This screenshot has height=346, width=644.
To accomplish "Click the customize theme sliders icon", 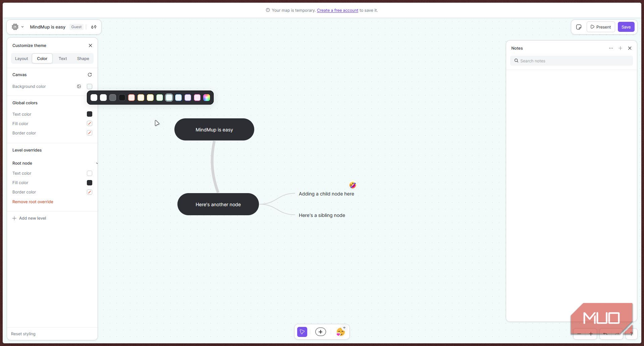I will [94, 27].
